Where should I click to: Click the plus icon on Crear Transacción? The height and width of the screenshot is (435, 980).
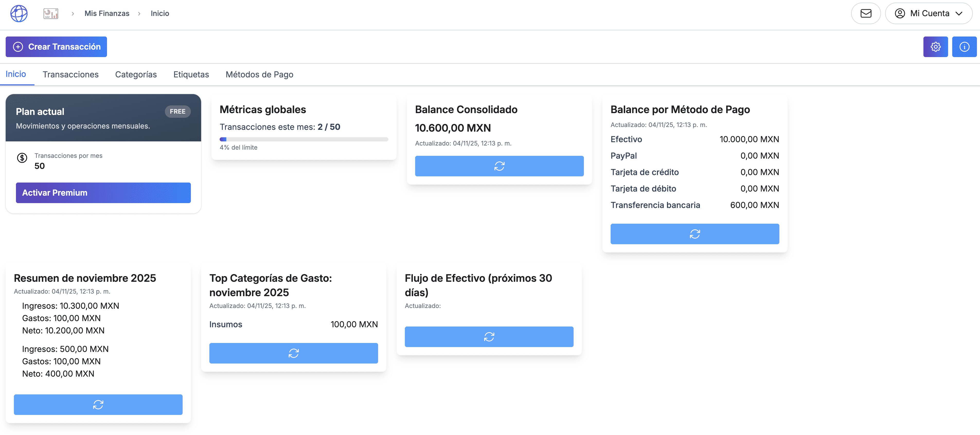tap(17, 47)
